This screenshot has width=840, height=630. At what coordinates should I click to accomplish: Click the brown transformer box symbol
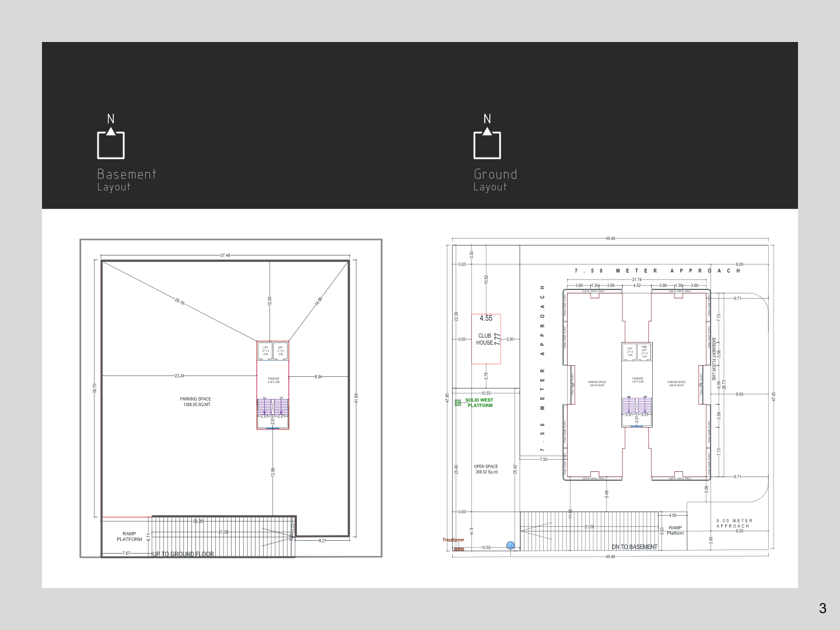point(458,548)
